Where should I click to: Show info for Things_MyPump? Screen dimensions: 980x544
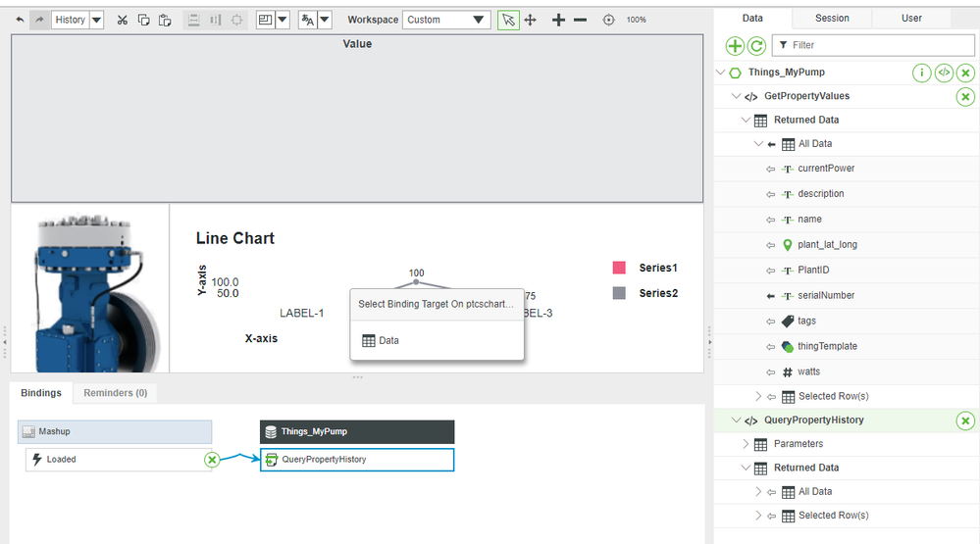921,73
